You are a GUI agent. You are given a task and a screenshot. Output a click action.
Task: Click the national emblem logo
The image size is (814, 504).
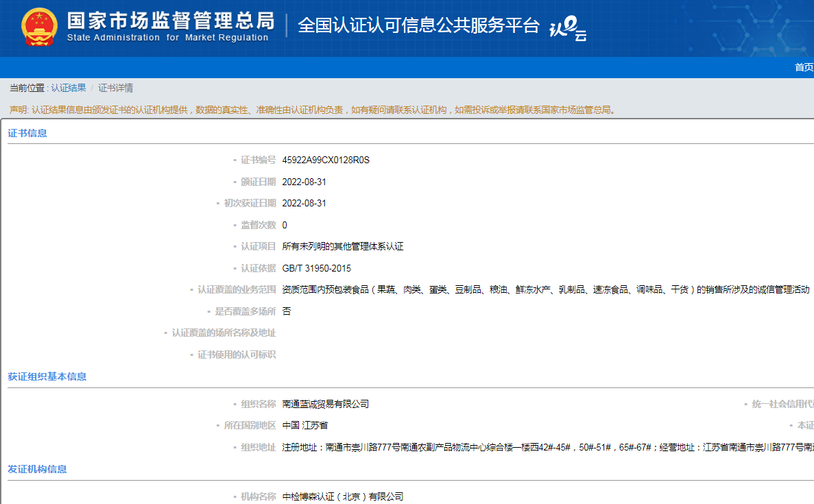(39, 27)
